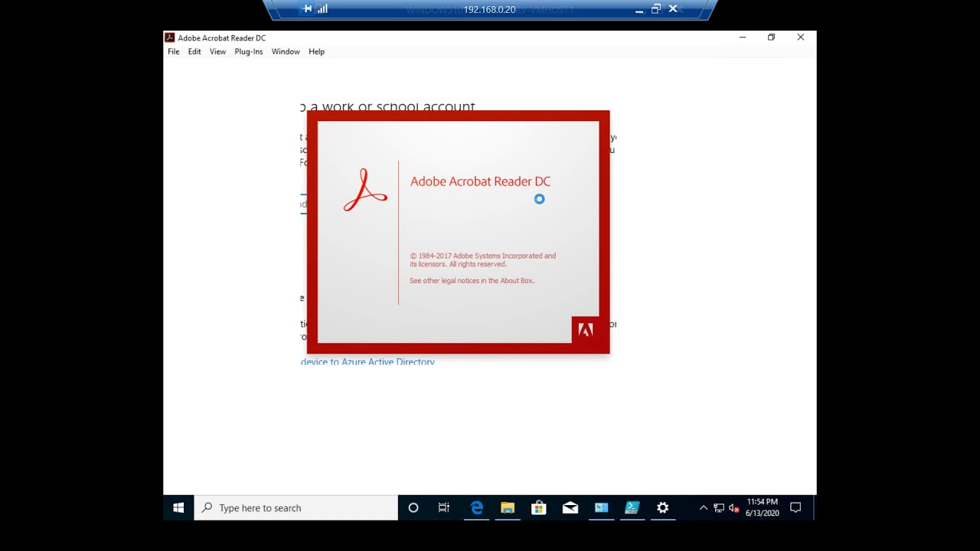The height and width of the screenshot is (551, 980).
Task: Click the Cortana circle icon on the taskbar
Action: (413, 507)
